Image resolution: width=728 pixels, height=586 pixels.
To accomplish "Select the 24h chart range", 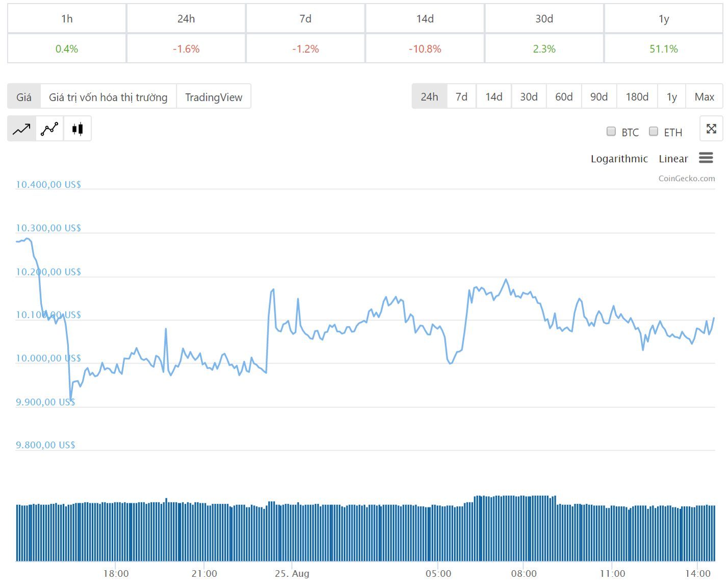I will (429, 96).
